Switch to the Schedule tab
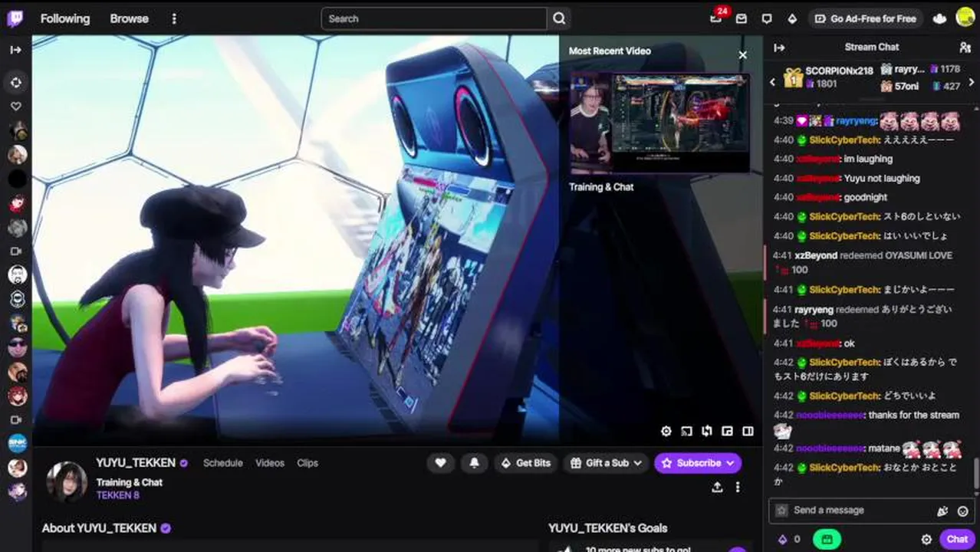 coord(223,463)
